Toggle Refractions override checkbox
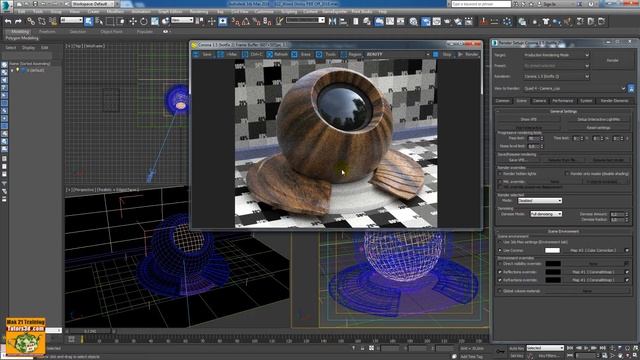Viewport: 640px width, 360px height. pyautogui.click(x=500, y=280)
